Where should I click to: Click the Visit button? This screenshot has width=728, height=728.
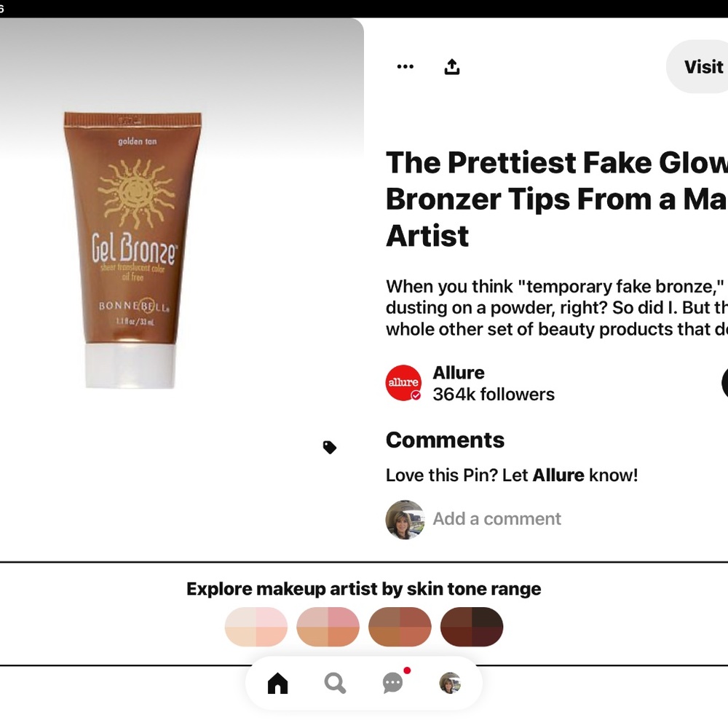pyautogui.click(x=697, y=66)
